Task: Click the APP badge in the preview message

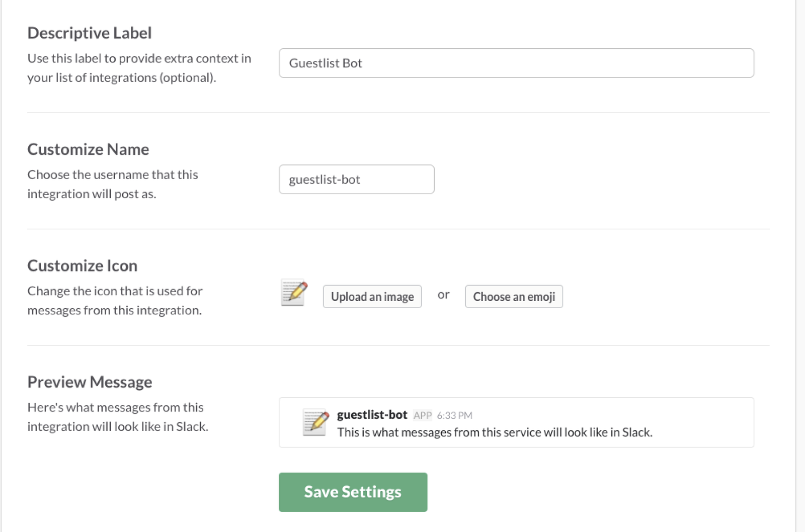Action: coord(423,415)
